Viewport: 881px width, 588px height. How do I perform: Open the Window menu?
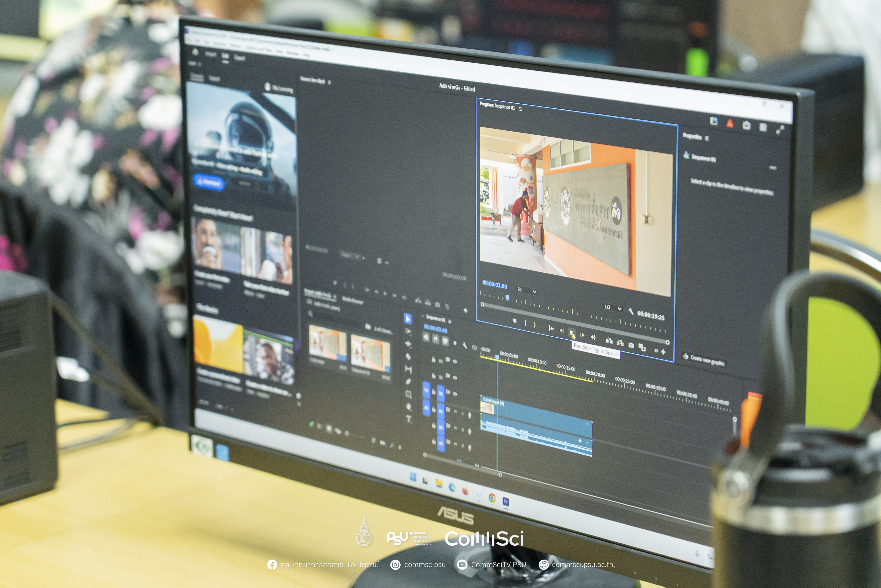[x=293, y=53]
